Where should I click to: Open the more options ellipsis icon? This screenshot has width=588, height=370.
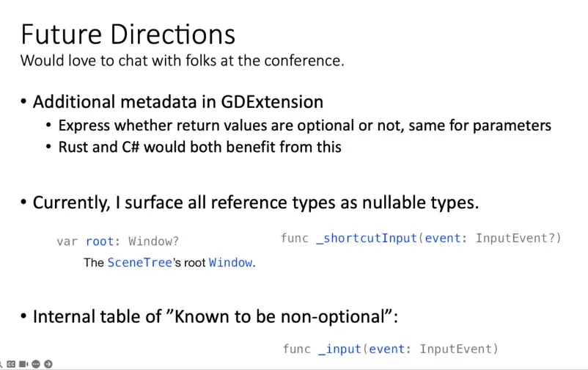pos(36,364)
